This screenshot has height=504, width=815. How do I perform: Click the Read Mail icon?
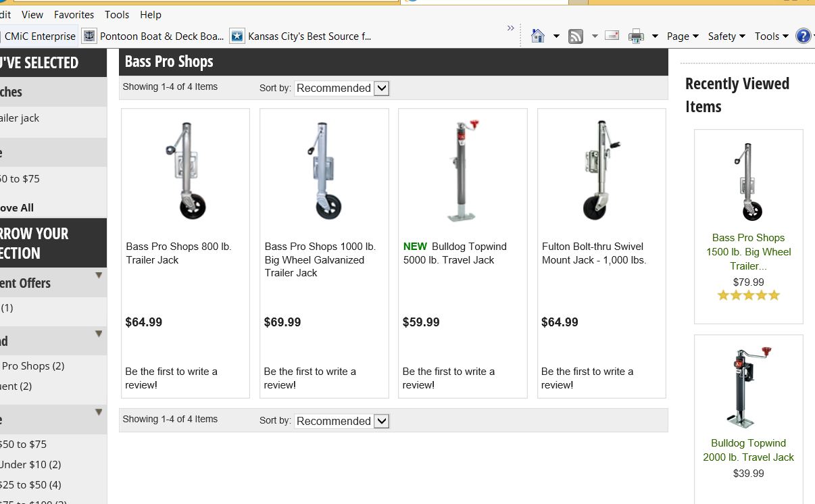click(x=612, y=36)
